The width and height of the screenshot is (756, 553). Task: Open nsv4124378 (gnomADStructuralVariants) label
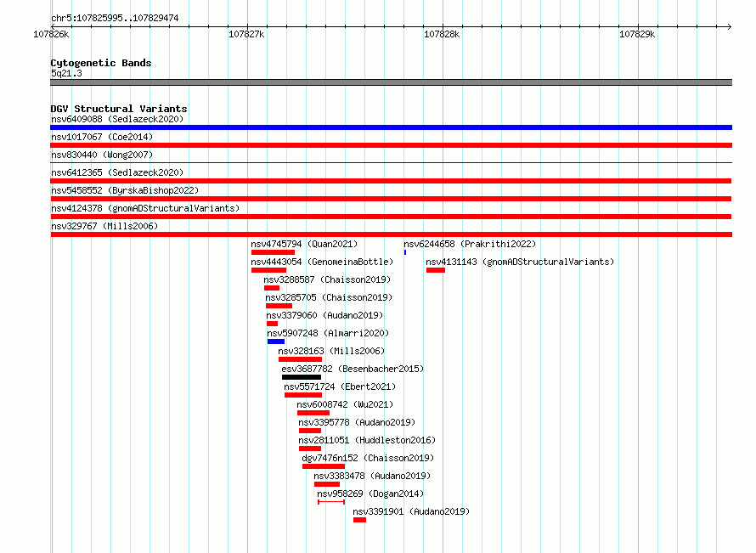[x=145, y=208]
